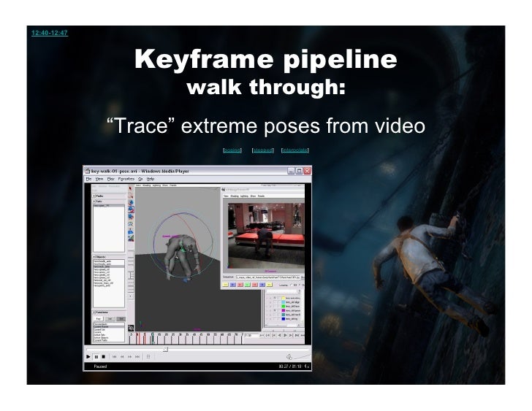Screen dimensions: 532x411
Task: Follow the [interpolate] link
Action: coord(295,150)
